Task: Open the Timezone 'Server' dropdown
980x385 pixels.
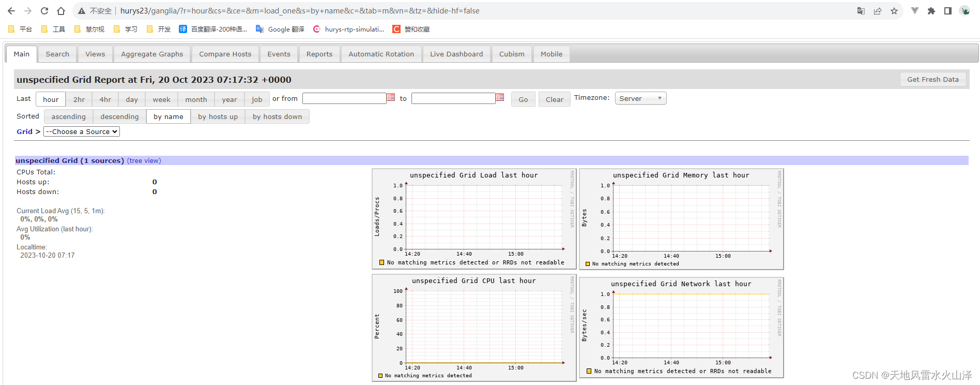Action: [x=640, y=98]
